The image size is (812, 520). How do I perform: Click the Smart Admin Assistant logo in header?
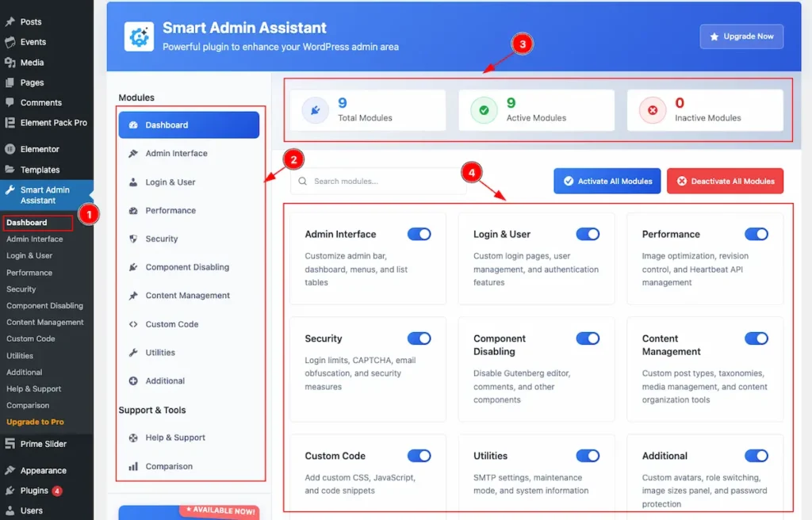[x=139, y=36]
